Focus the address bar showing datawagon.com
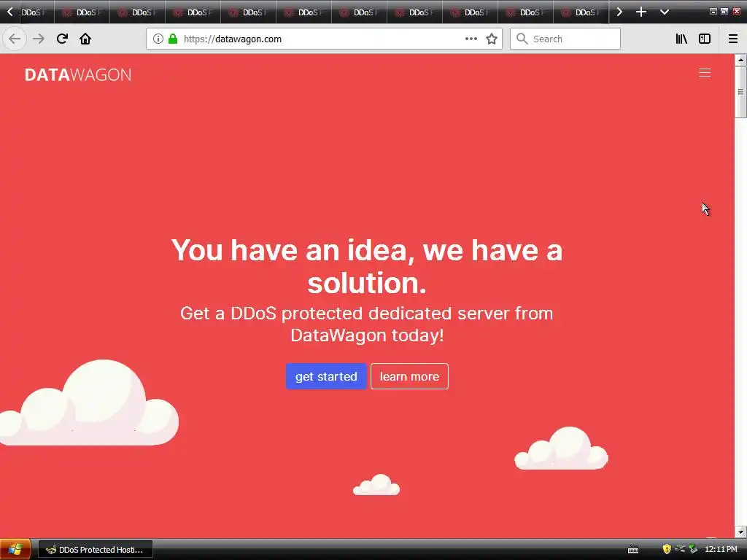The image size is (747, 560). [324, 39]
